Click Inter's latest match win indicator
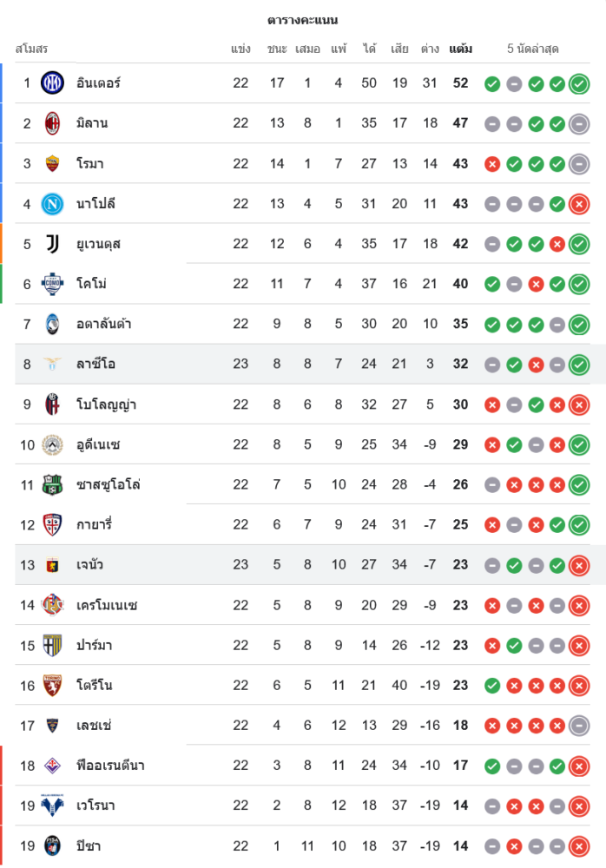Image resolution: width=606 pixels, height=868 pixels. pyautogui.click(x=579, y=84)
